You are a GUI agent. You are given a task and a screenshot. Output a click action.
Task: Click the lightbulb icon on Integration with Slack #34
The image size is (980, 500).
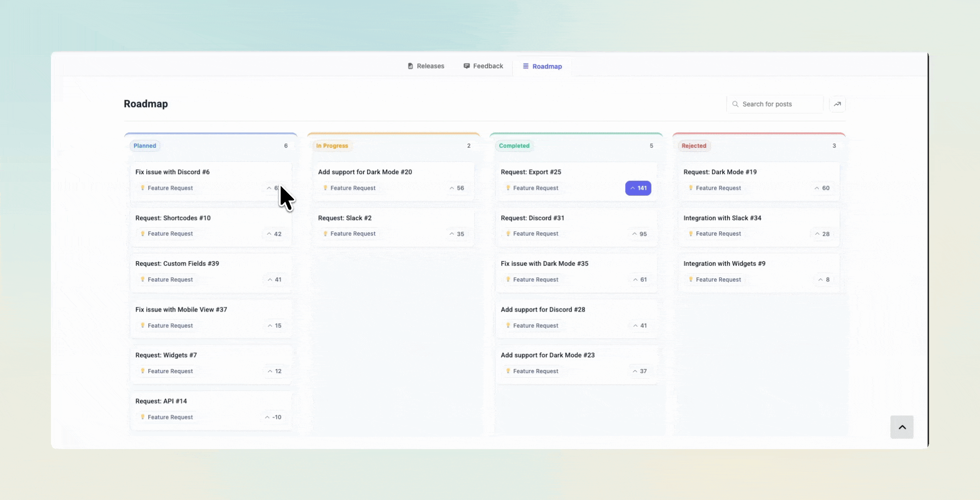(x=691, y=234)
